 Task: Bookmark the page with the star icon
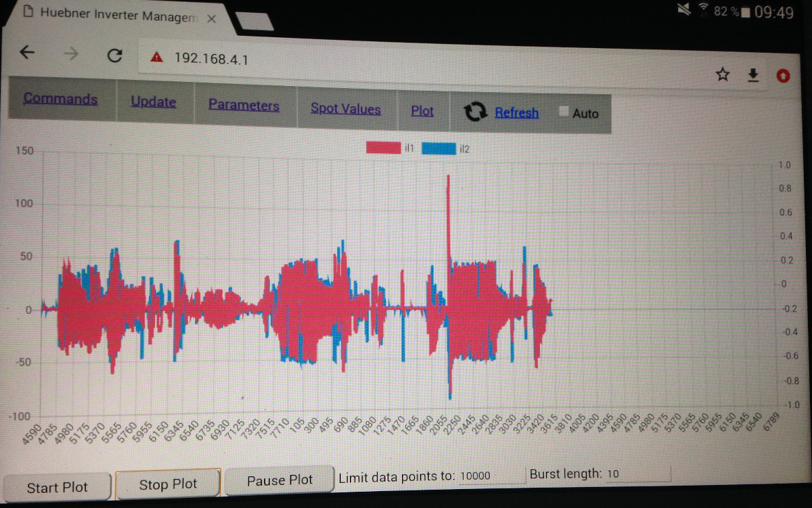tap(723, 74)
